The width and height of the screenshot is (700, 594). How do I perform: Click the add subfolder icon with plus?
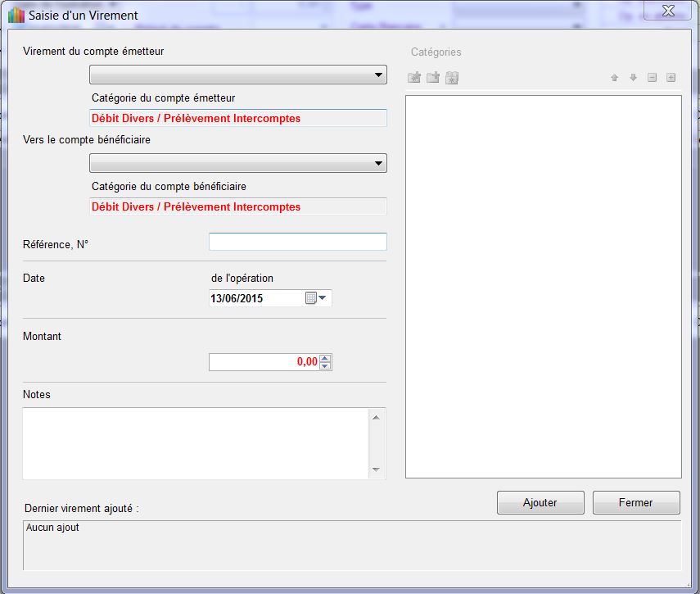tap(433, 78)
